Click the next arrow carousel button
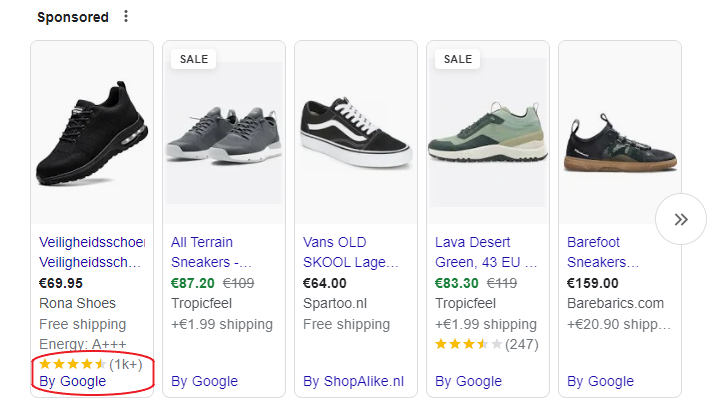722x410 pixels. [681, 220]
